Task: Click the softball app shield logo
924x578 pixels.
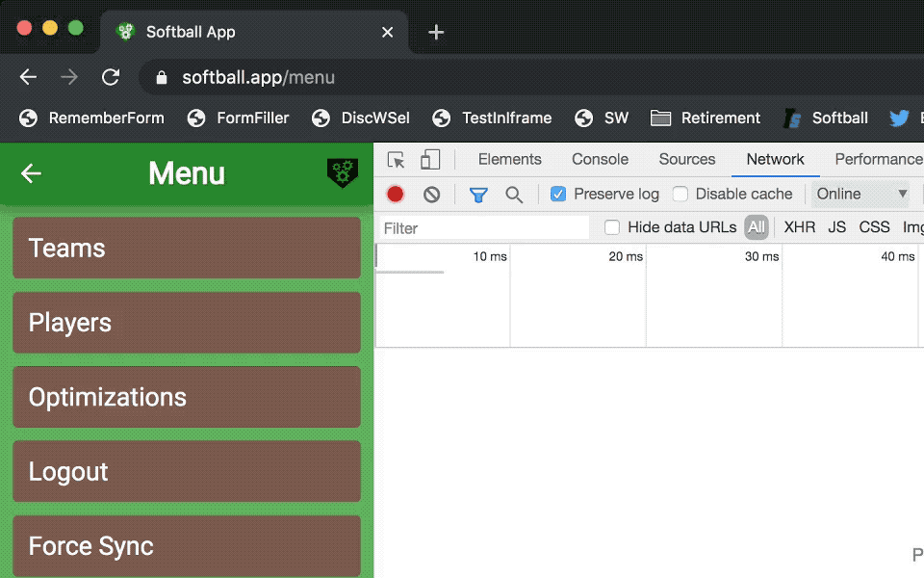Action: point(343,172)
